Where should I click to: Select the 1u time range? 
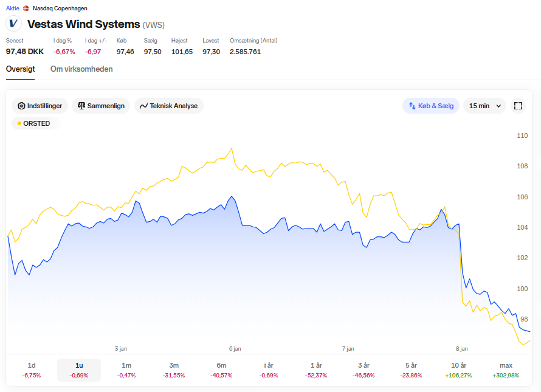point(79,370)
